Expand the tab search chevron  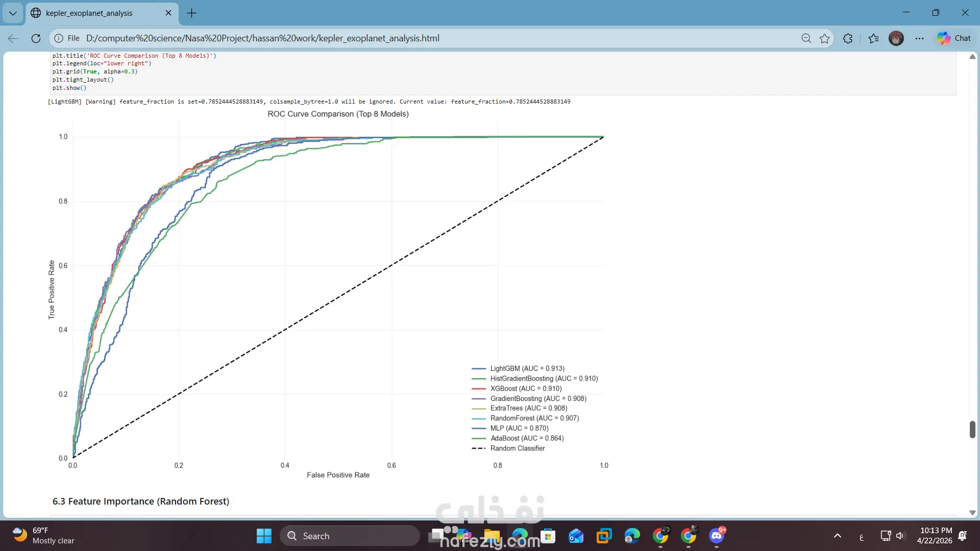pyautogui.click(x=13, y=13)
